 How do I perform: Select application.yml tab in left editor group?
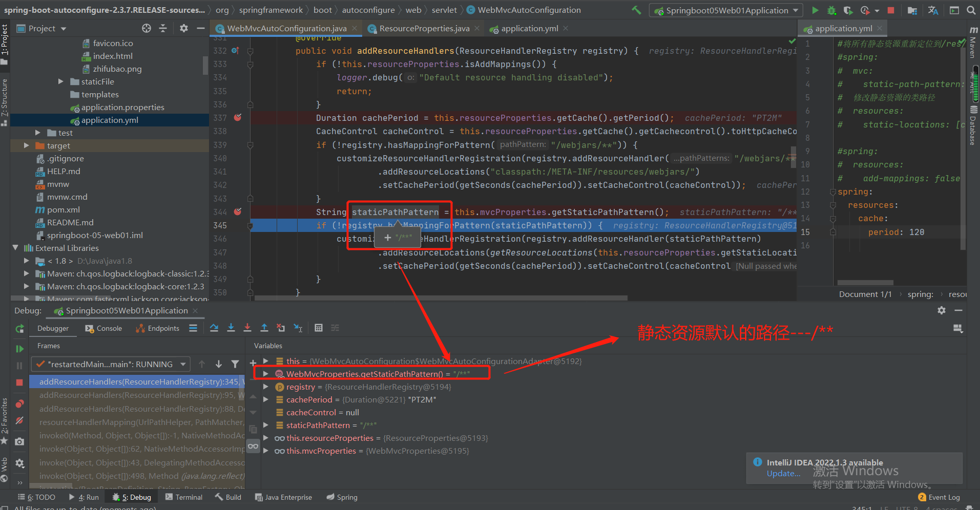[529, 29]
